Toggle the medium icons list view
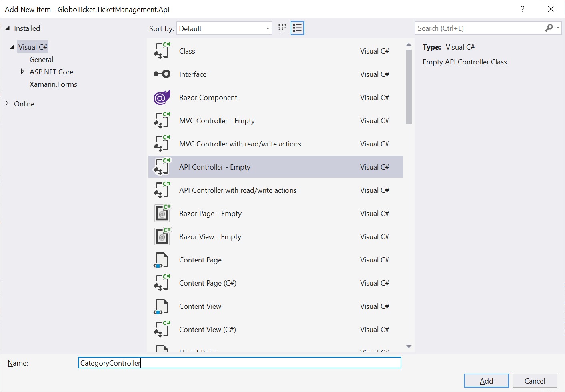565x392 pixels. pos(297,28)
